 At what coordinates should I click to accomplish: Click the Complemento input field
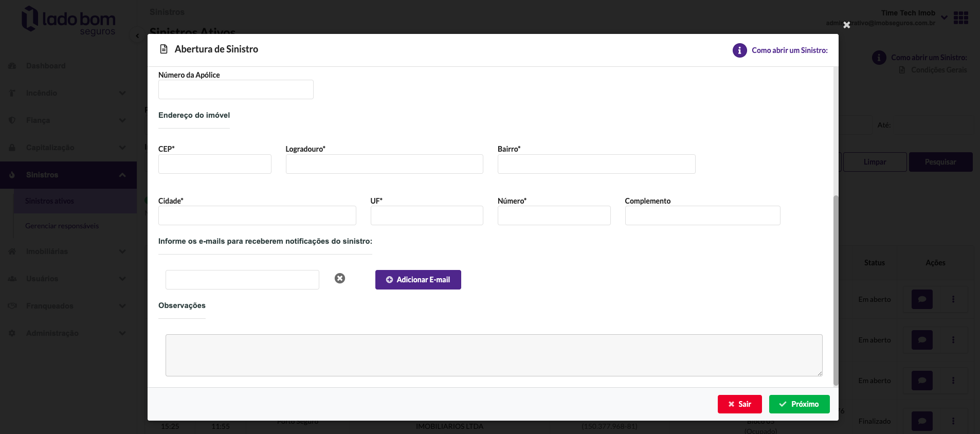[702, 215]
